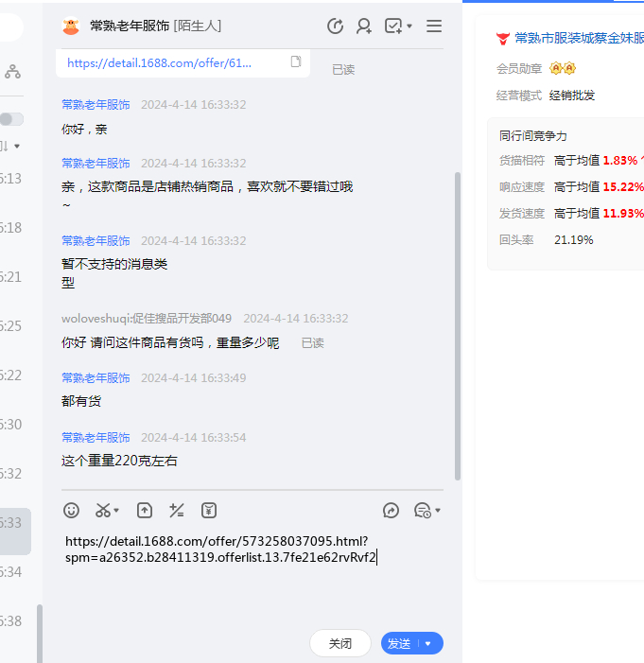This screenshot has width=644, height=663.
Task: Toggle the switch in left sidebar
Action: tap(11, 119)
